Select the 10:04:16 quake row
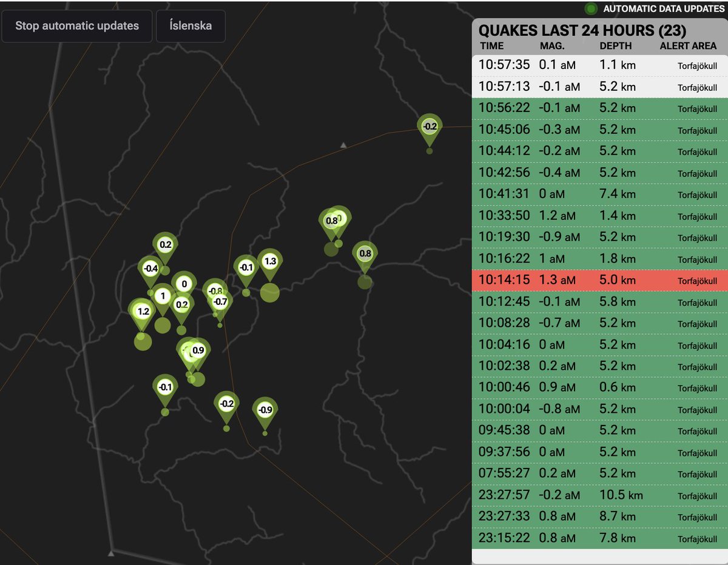This screenshot has width=728, height=565. (599, 345)
